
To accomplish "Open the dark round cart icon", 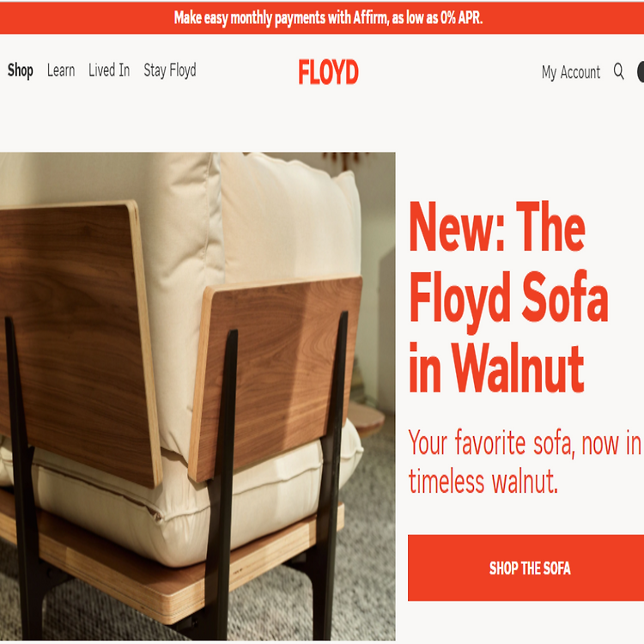I will tap(641, 71).
